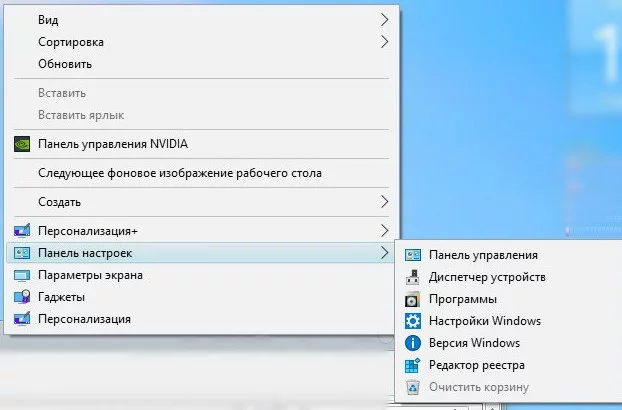622x410 pixels.
Task: Open the bottom Персонализация entry
Action: coord(201,319)
